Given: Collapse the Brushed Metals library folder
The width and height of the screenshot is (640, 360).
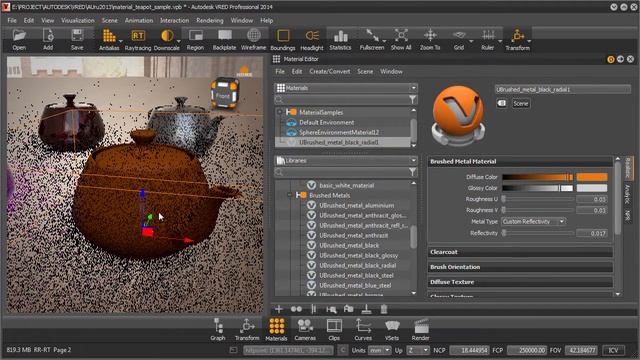Looking at the screenshot, I should coord(289,195).
